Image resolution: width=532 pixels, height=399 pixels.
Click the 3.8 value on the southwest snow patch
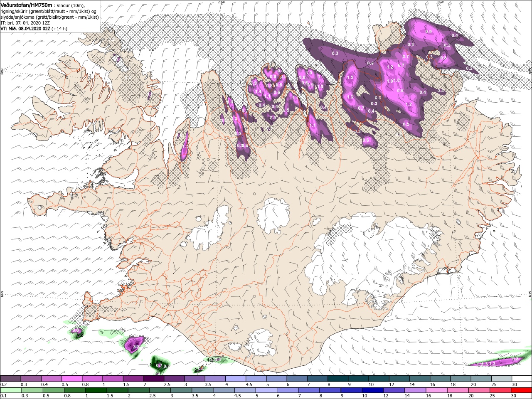136,346
